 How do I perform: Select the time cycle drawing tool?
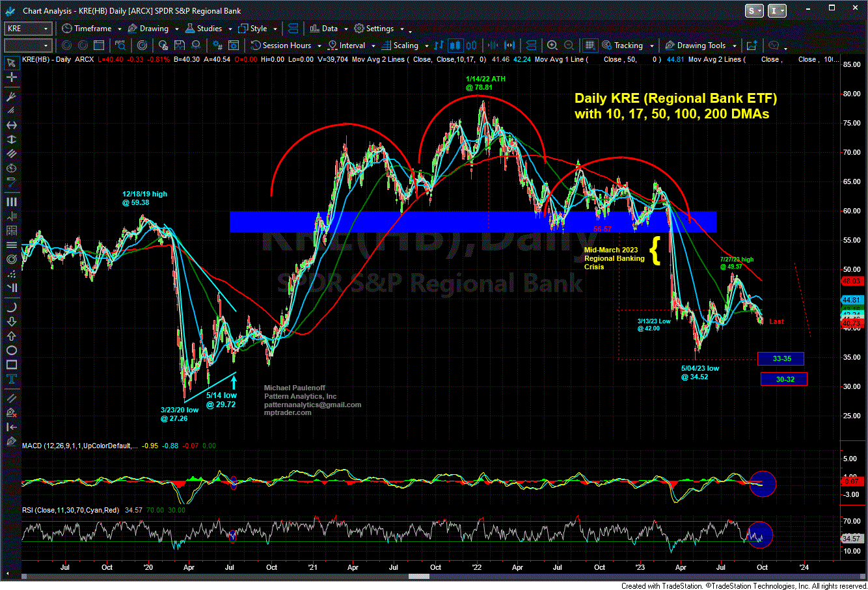(x=11, y=168)
